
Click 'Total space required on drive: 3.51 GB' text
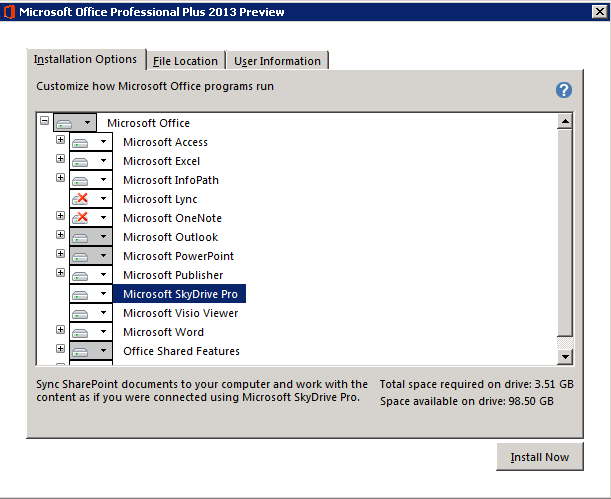click(x=477, y=384)
